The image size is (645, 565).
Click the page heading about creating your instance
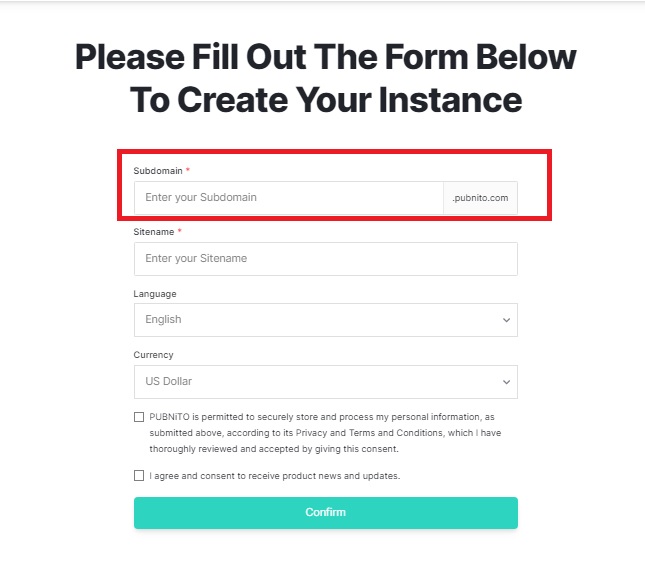[325, 77]
